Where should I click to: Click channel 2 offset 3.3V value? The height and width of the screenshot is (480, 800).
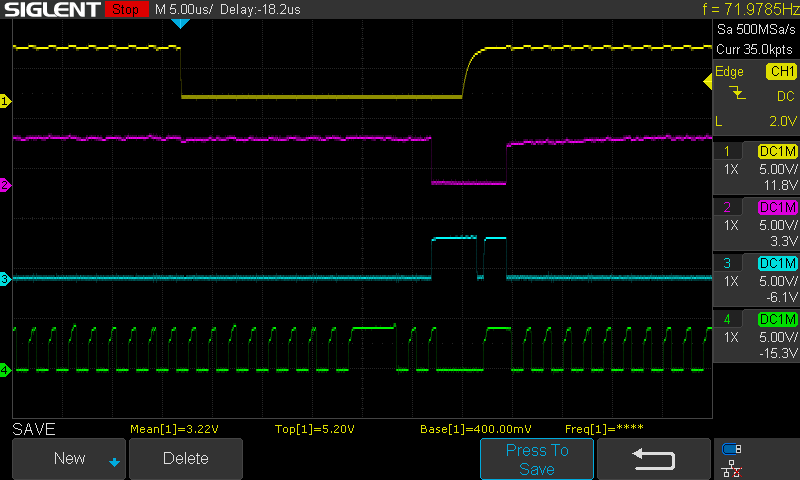(783, 241)
